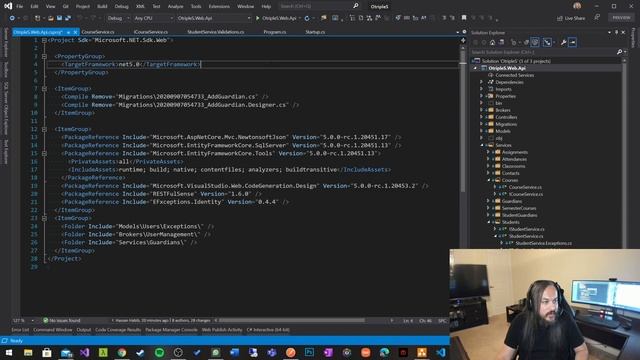Collapse the Services folder
640x360 pixels.
tap(482, 145)
